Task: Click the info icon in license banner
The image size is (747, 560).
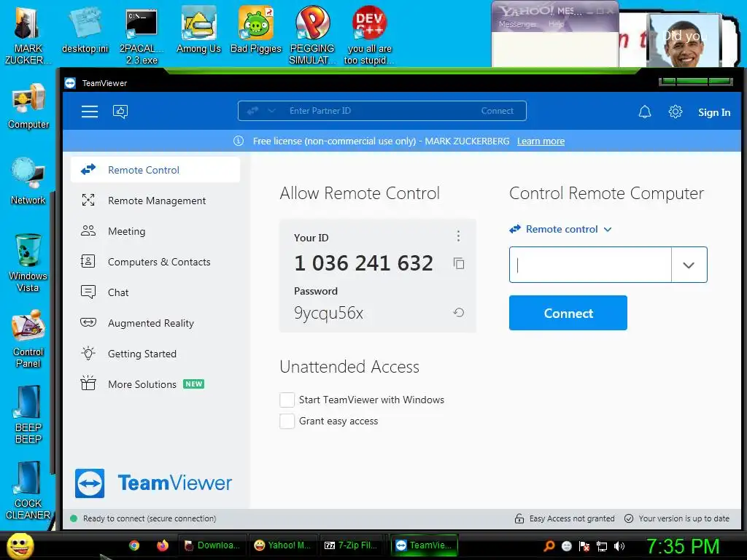Action: pyautogui.click(x=239, y=141)
